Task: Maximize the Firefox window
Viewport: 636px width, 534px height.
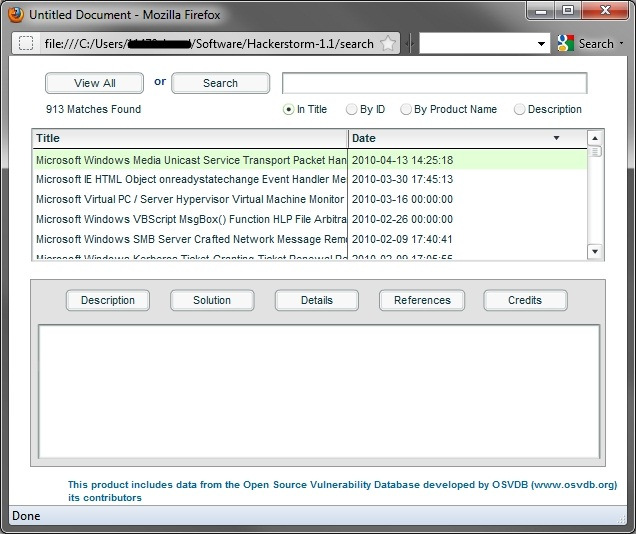Action: [x=568, y=11]
